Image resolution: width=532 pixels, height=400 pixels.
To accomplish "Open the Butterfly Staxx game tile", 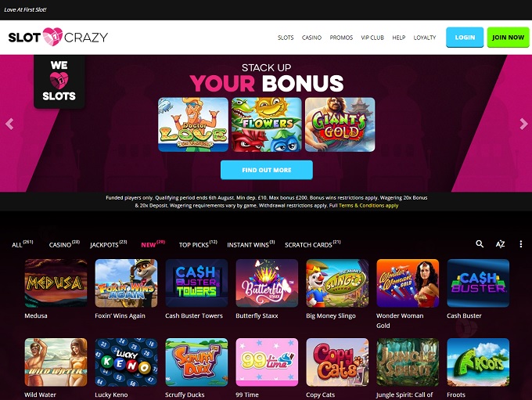I will 267,283.
